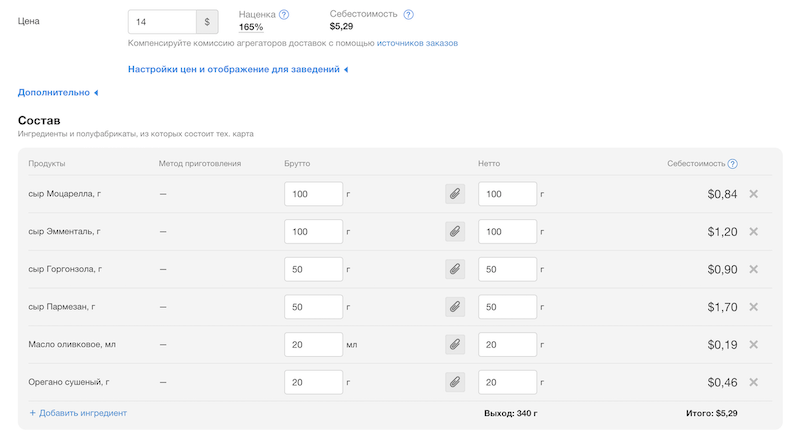Edit Нетто field for Масло оливковое
The image size is (800, 440).
507,345
